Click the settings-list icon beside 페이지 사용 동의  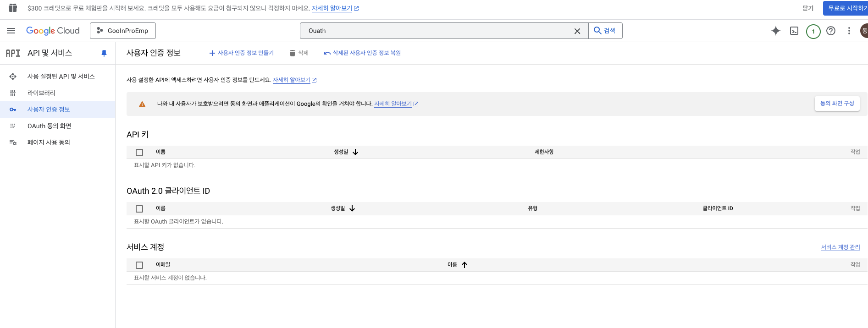coord(13,142)
